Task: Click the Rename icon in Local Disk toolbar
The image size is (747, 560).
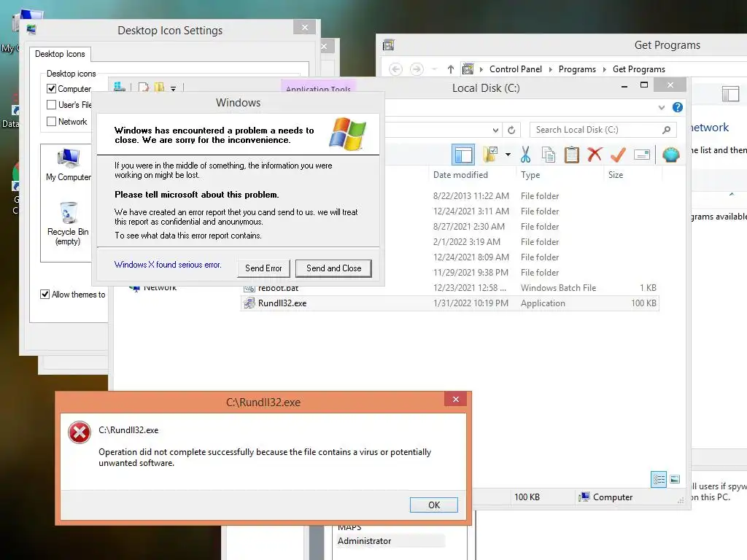Action: pyautogui.click(x=642, y=155)
